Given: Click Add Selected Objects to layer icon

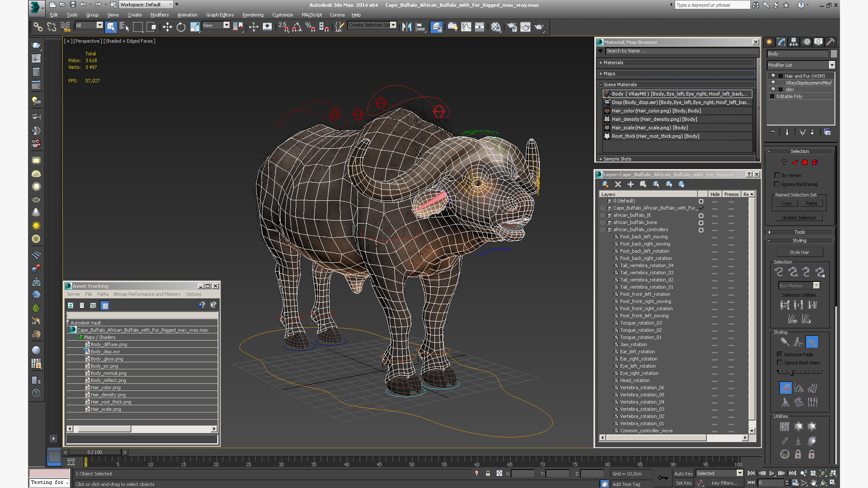Looking at the screenshot, I should pos(631,184).
